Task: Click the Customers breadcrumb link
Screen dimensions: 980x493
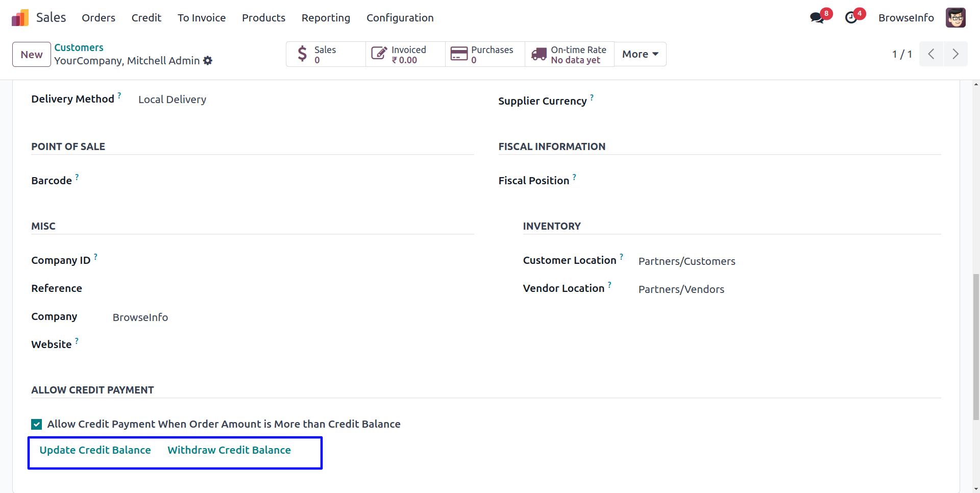Action: point(79,47)
